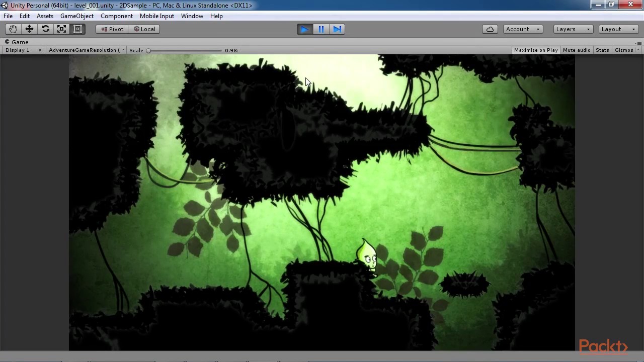Open the File menu
This screenshot has height=362, width=644.
click(8, 16)
